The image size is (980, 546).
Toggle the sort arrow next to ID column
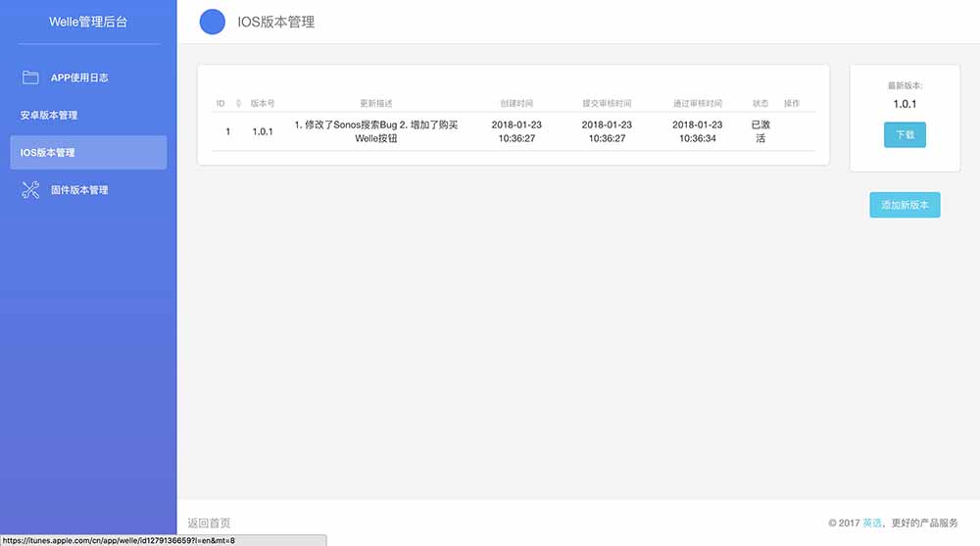pos(238,104)
